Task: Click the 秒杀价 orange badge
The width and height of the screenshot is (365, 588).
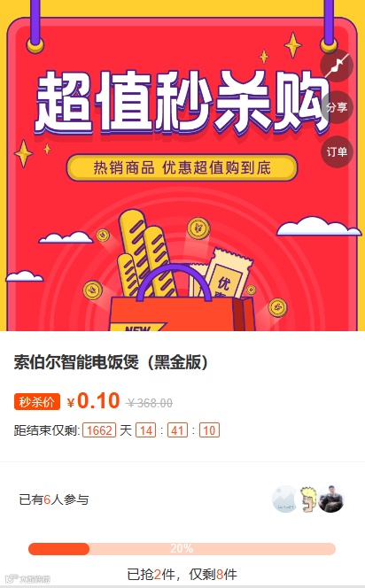Action: tap(37, 402)
